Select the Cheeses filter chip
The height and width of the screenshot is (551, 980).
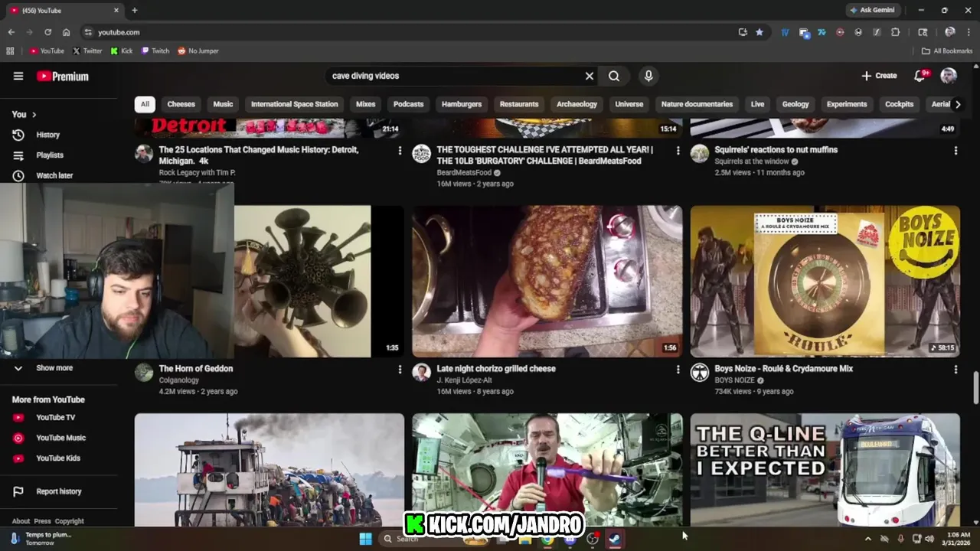tap(181, 104)
